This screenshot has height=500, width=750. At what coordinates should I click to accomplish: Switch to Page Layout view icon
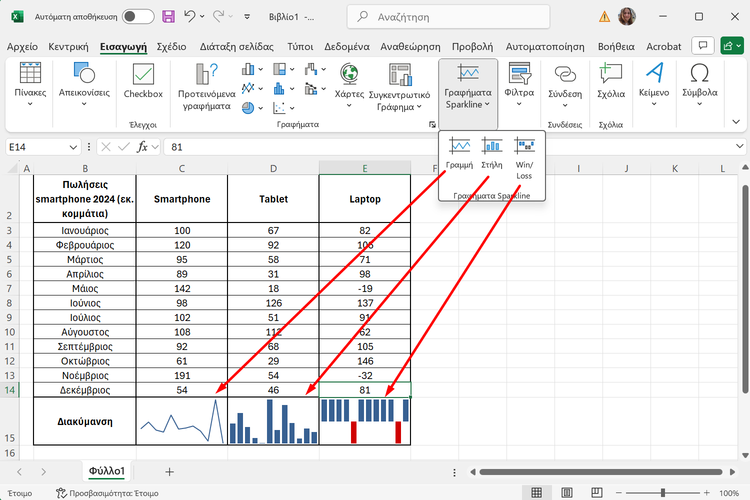click(x=567, y=492)
